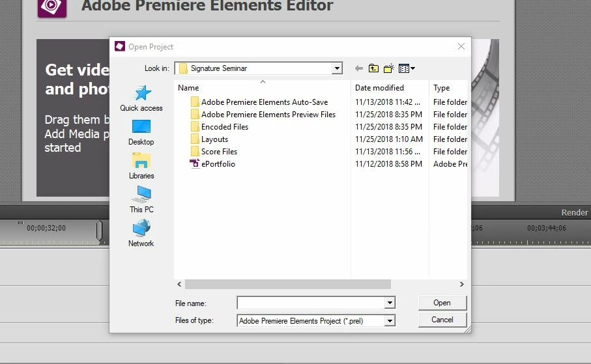Select 'Layouts' folder name

[x=214, y=139]
